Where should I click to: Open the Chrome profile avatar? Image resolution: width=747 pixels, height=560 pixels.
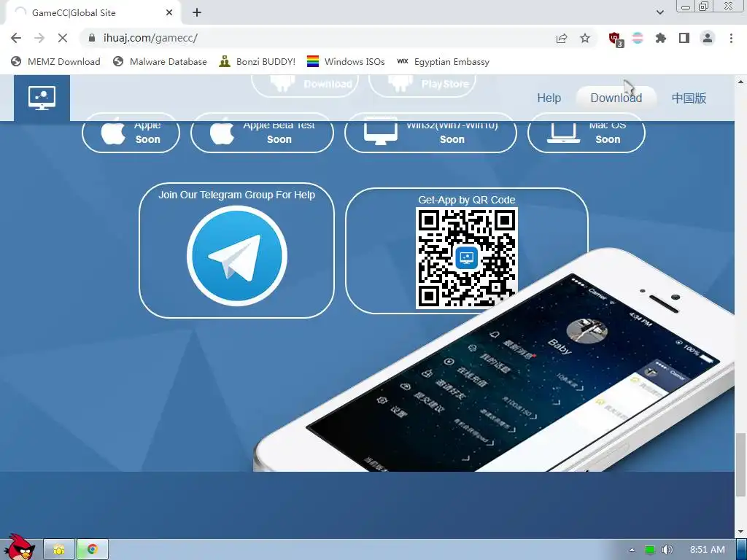pyautogui.click(x=708, y=38)
